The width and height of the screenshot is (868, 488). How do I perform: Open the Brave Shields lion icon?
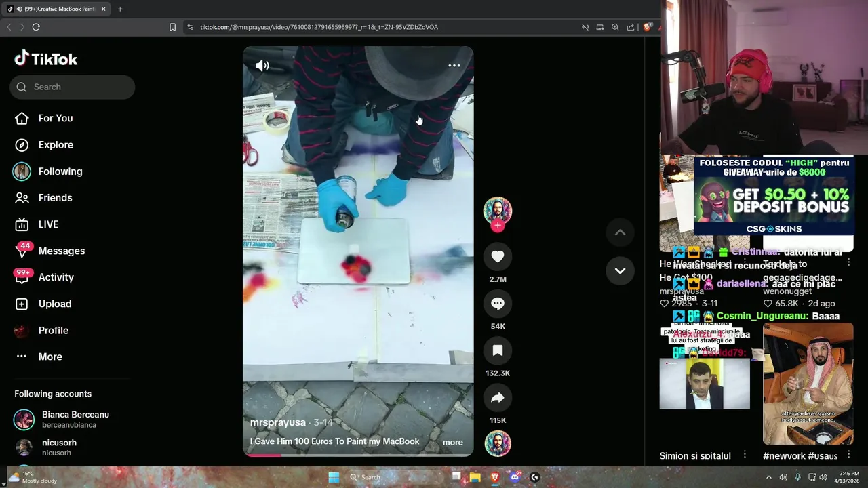(x=647, y=27)
